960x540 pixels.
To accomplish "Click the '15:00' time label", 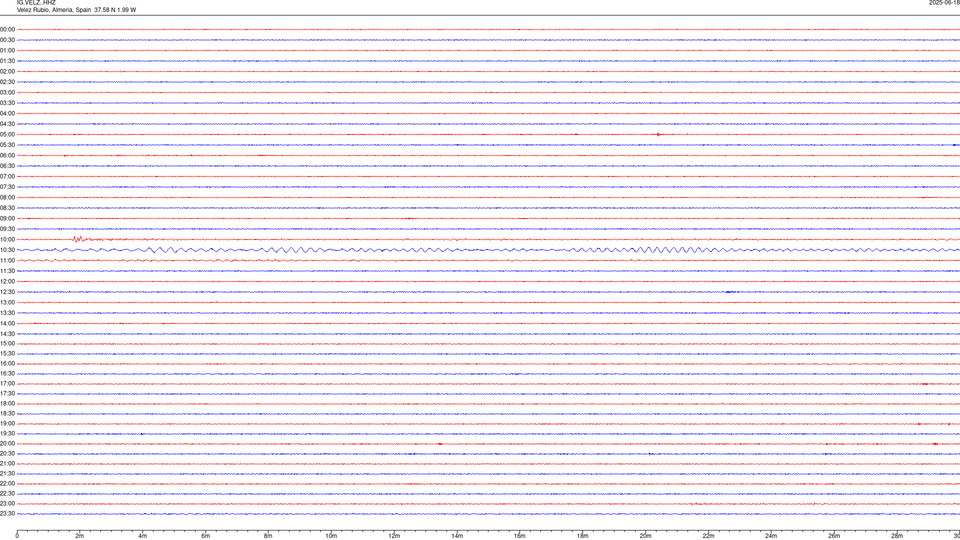I will tap(7, 343).
